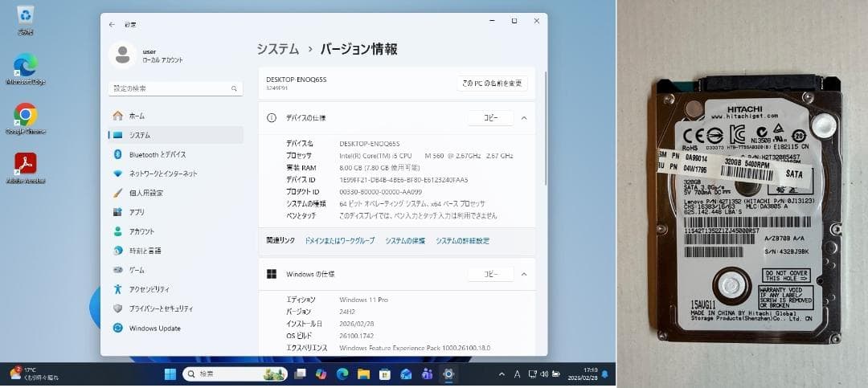Click the Settings window vertical scrollbar
The height and width of the screenshot is (388, 868).
pyautogui.click(x=545, y=127)
